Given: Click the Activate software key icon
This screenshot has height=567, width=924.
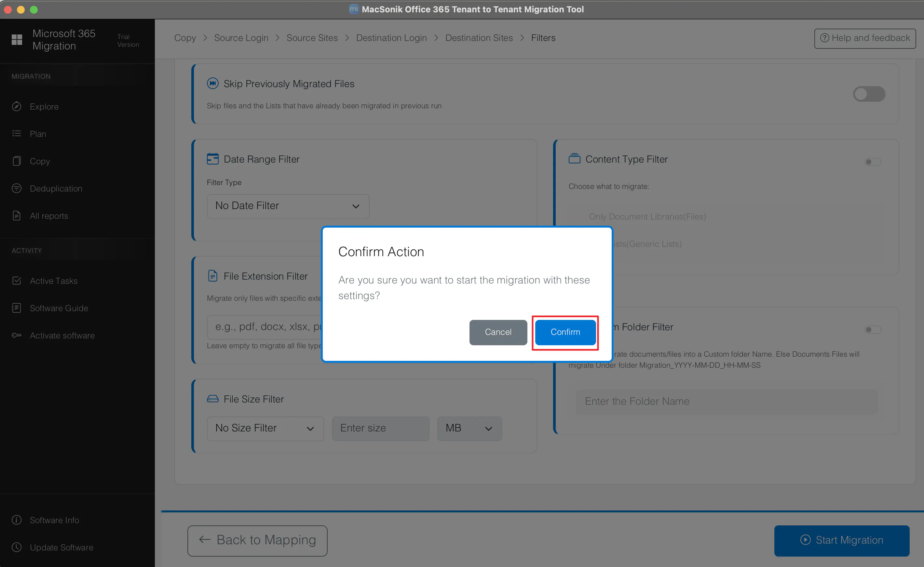Looking at the screenshot, I should point(17,335).
